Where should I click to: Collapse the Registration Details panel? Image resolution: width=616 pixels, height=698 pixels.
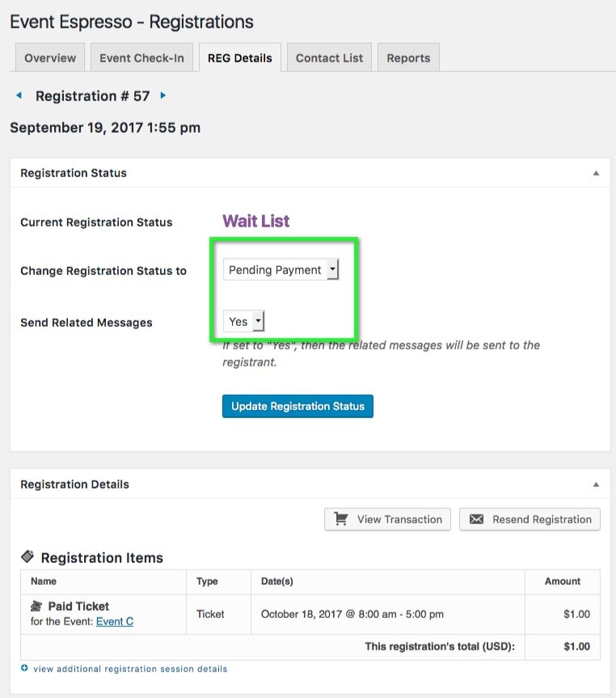coord(596,484)
